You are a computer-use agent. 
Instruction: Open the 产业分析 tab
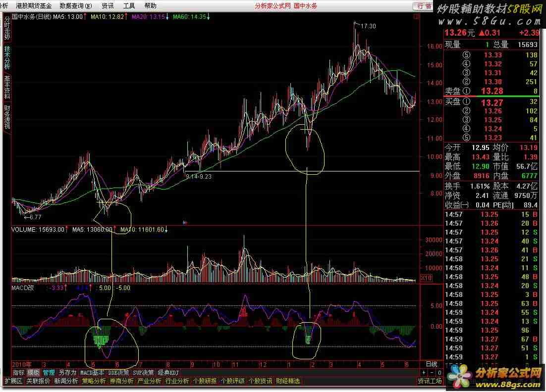150,381
